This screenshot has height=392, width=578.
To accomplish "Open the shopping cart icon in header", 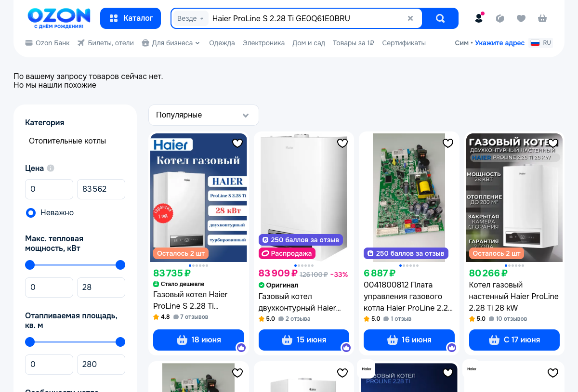I will coord(542,18).
